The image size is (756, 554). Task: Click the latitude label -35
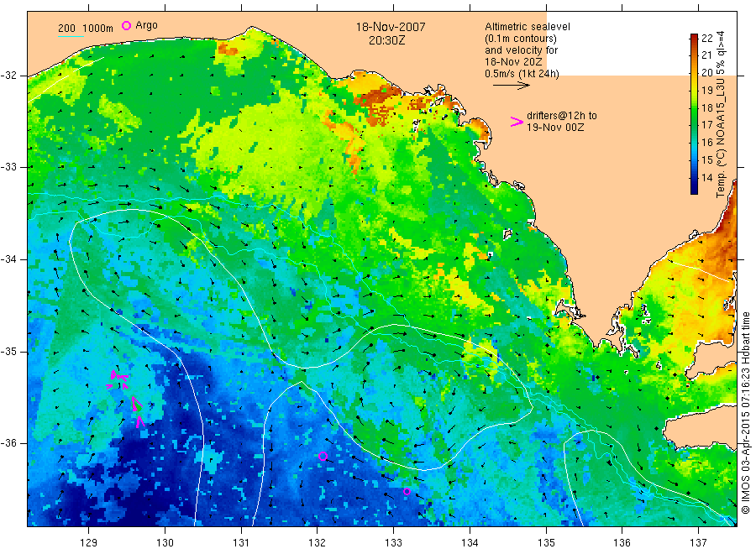point(8,351)
